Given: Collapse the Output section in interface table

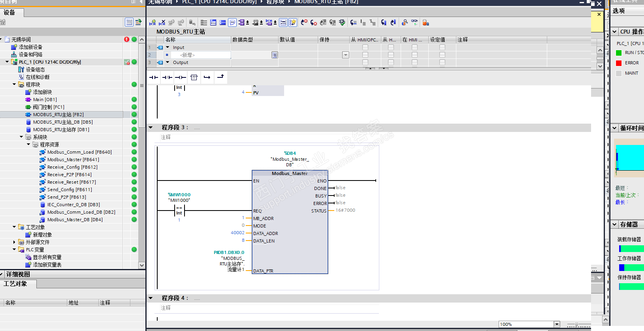Looking at the screenshot, I should (x=168, y=62).
